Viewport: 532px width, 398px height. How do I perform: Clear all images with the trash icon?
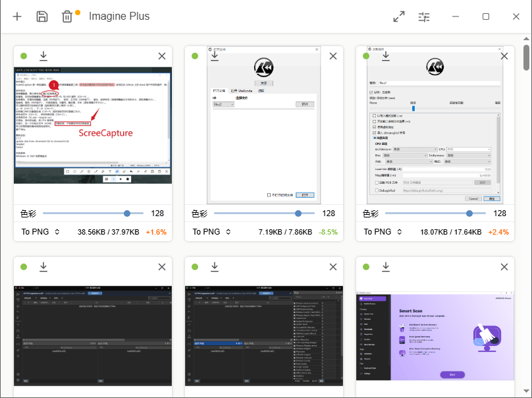coord(67,16)
